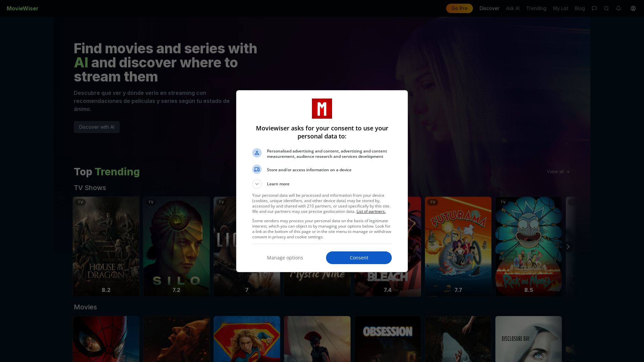Open the notifications bell icon
The image size is (644, 362).
click(x=619, y=8)
